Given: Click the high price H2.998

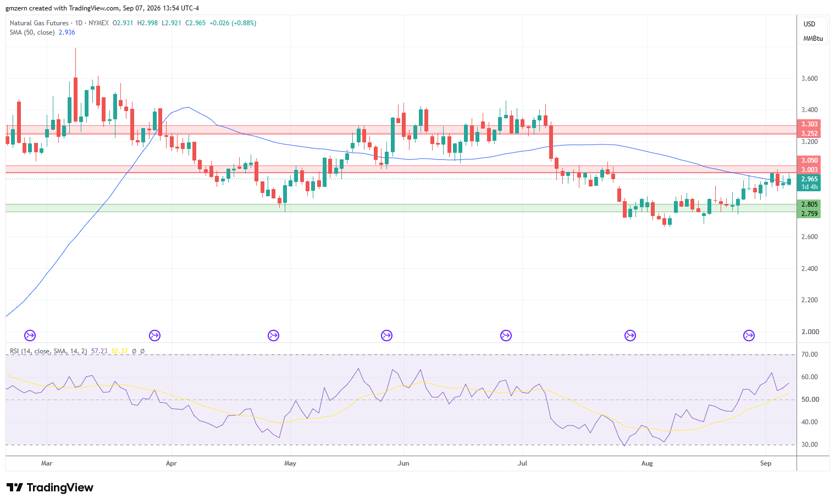Looking at the screenshot, I should pyautogui.click(x=147, y=23).
